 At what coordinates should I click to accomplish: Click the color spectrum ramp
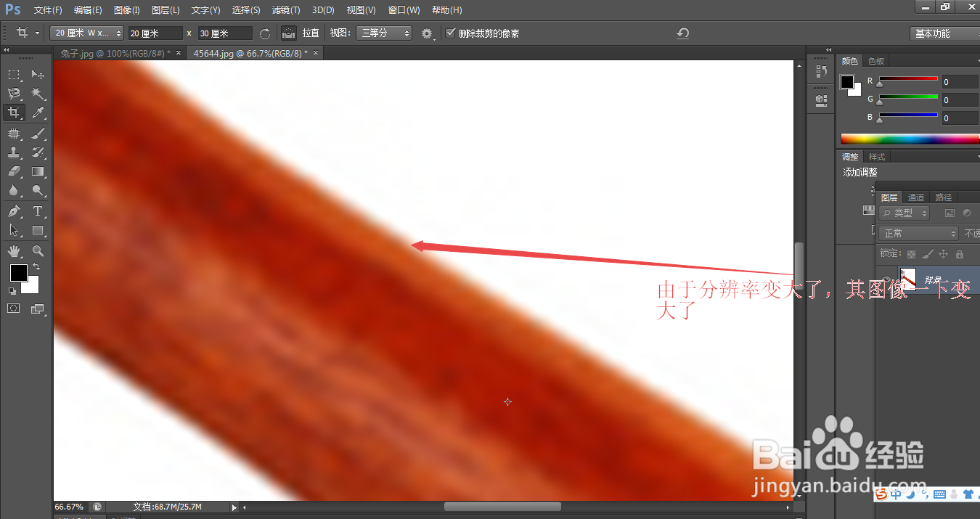[x=910, y=139]
